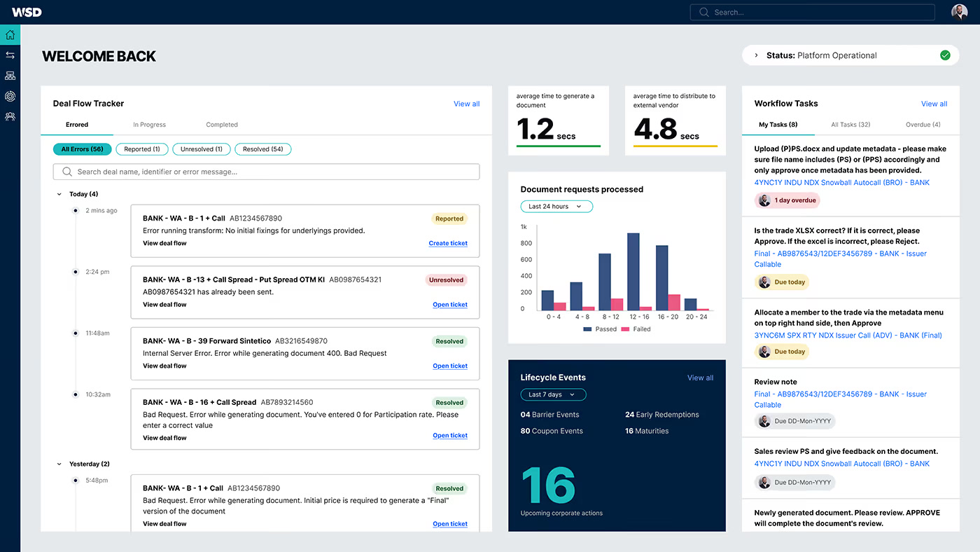Open the user profile avatar

tap(959, 12)
